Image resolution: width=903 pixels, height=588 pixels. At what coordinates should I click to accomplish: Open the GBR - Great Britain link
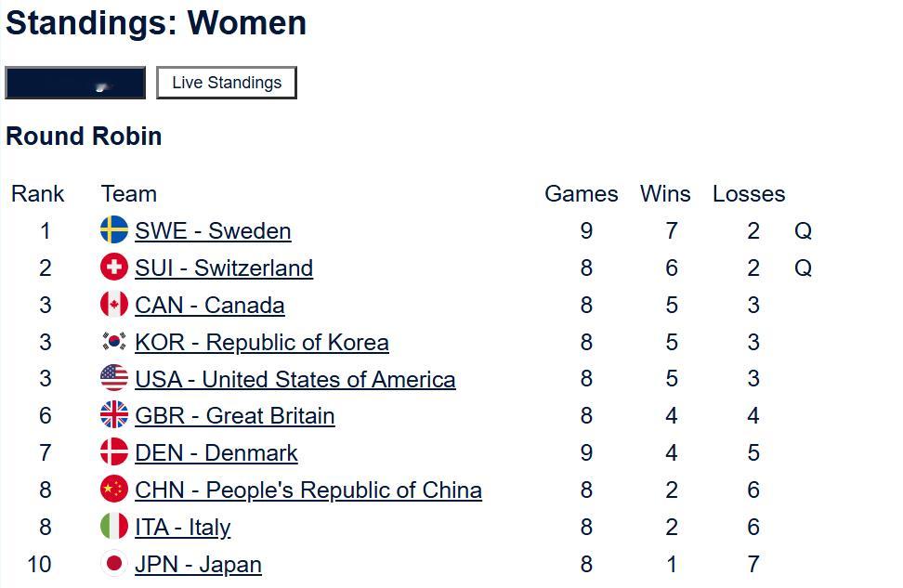[x=235, y=416]
